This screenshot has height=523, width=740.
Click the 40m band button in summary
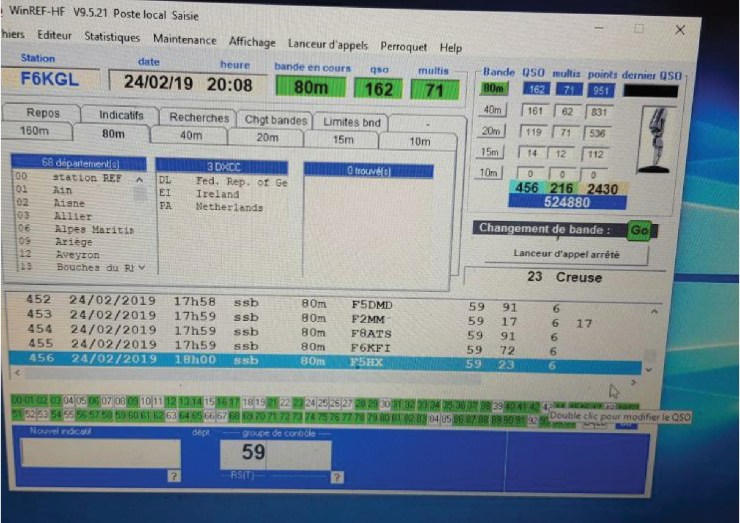492,111
